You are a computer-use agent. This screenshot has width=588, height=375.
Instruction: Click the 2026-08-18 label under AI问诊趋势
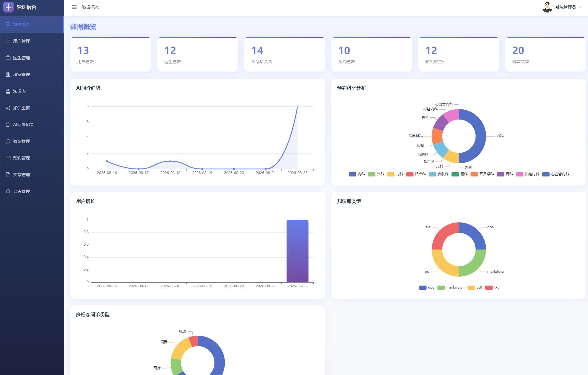[x=170, y=173]
